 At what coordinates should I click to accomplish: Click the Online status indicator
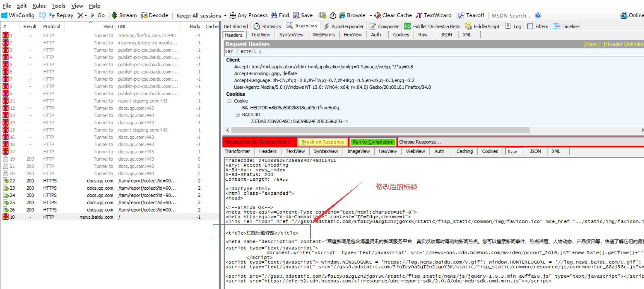(x=632, y=15)
